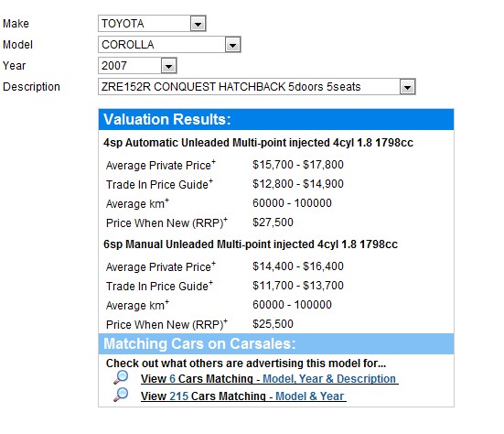The image size is (504, 434).
Task: Click the 6sp Manual Unleaded heading
Action: pos(251,244)
